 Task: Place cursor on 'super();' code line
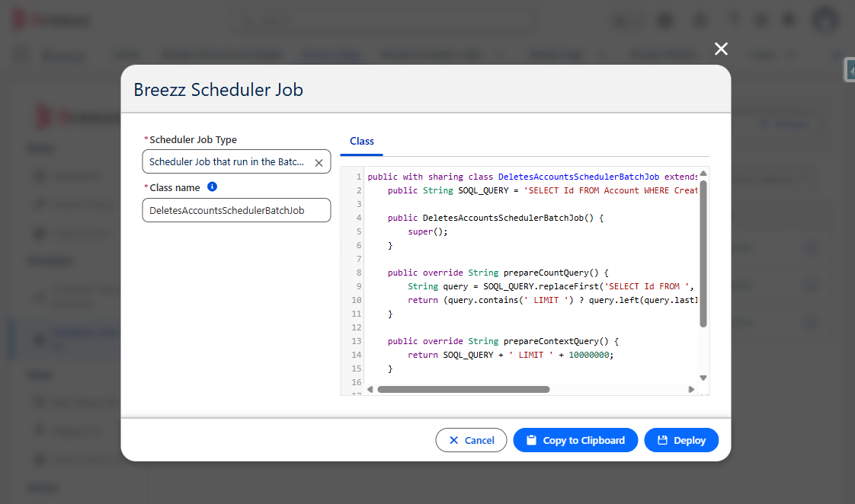tap(427, 231)
